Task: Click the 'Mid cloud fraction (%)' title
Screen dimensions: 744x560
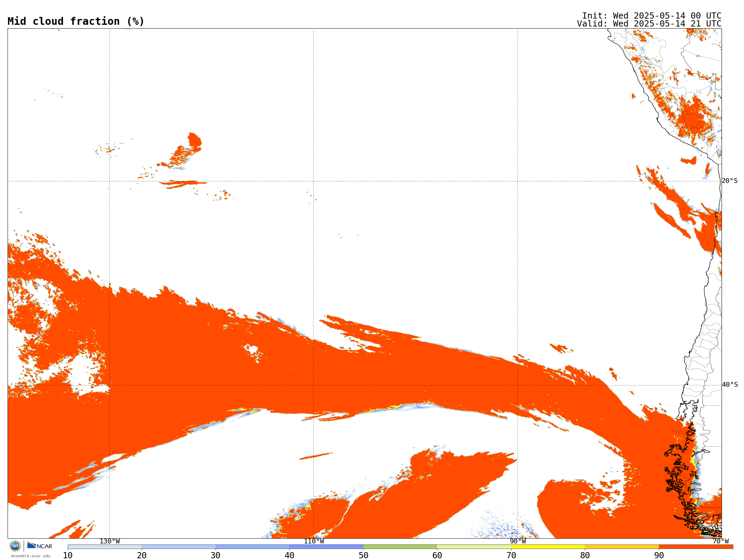Action: (x=76, y=21)
